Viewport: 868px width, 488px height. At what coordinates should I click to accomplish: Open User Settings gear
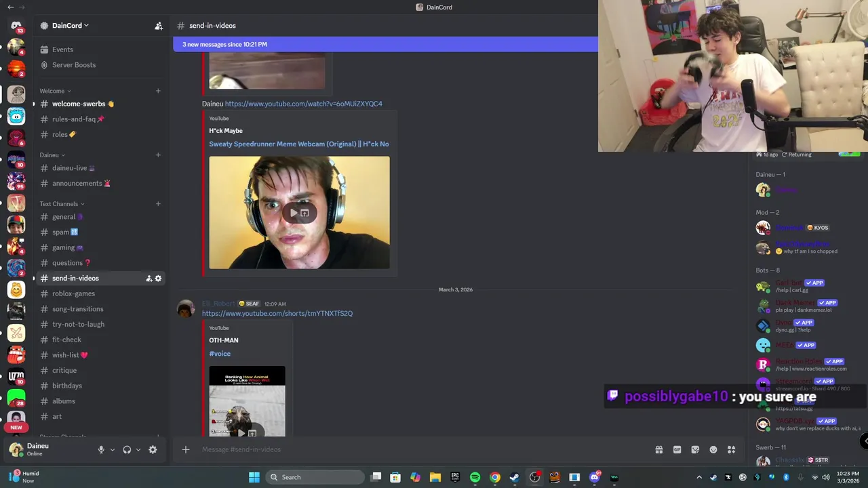153,449
